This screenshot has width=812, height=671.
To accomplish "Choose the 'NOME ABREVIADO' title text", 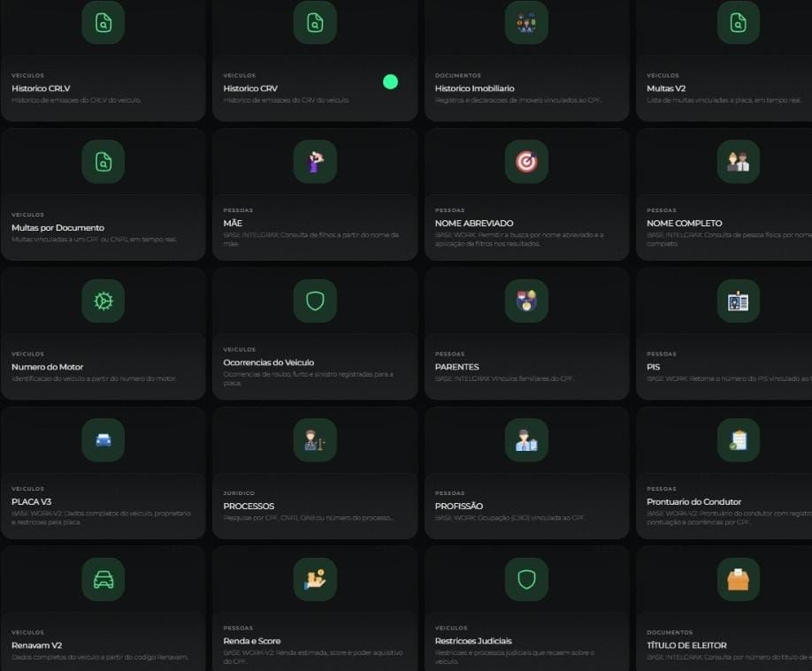I will [x=474, y=223].
